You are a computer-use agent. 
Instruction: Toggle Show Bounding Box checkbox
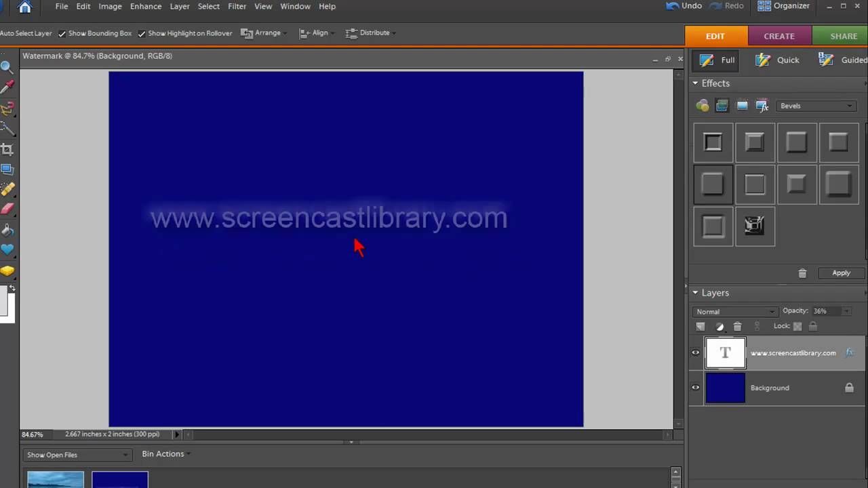click(62, 33)
